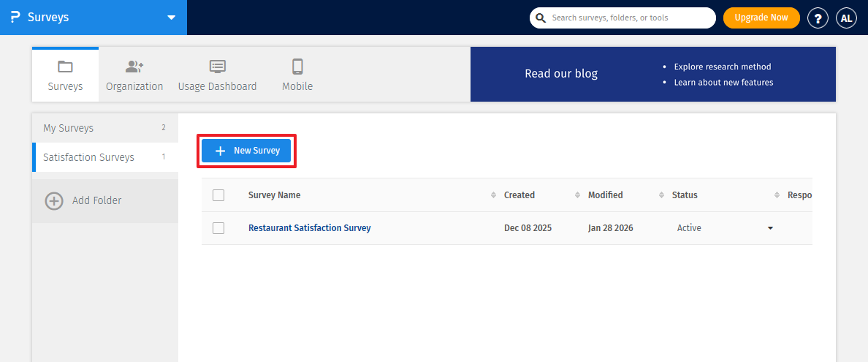Screen dimensions: 868x362
Task: Click Explore research method link
Action: tap(723, 67)
